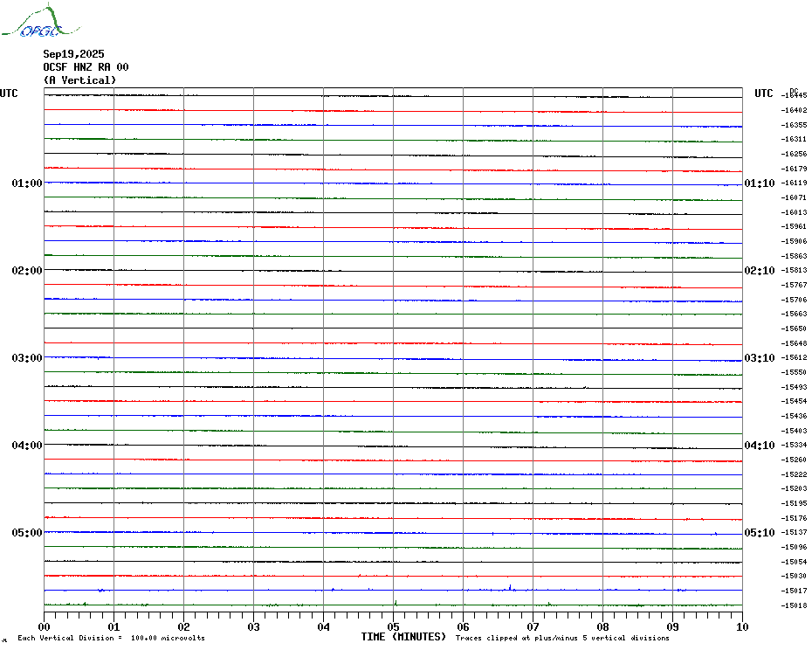Click the 01:00 row time label

(27, 183)
